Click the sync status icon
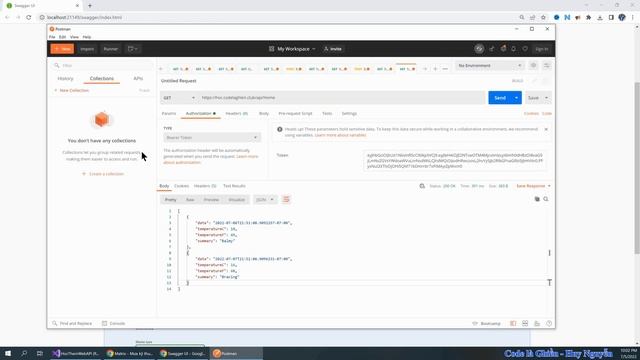The width and height of the screenshot is (640, 360). [479, 49]
